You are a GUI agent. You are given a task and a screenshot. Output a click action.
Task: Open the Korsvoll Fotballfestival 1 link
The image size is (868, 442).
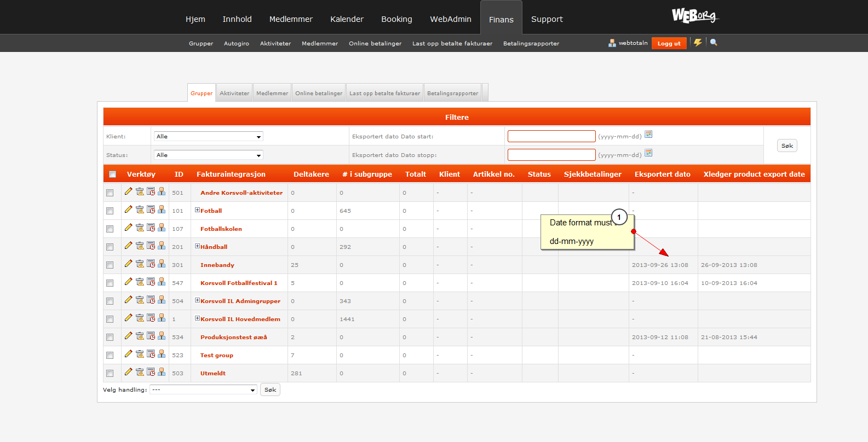[x=239, y=283]
